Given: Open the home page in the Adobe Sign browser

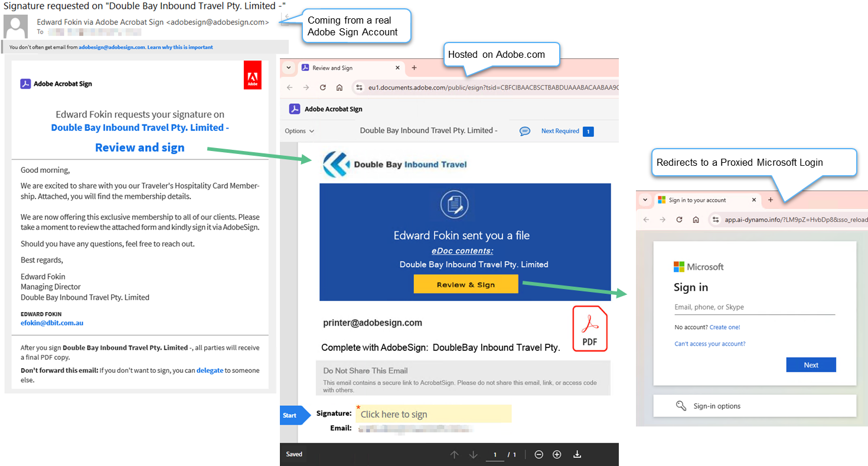Looking at the screenshot, I should (340, 87).
